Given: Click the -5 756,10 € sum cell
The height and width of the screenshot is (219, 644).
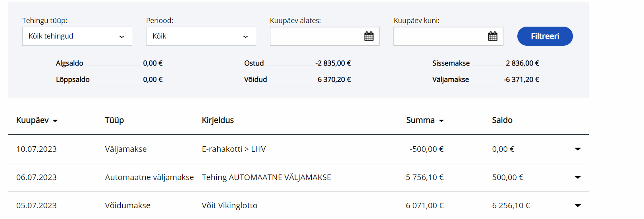Looking at the screenshot, I should pos(423,178).
